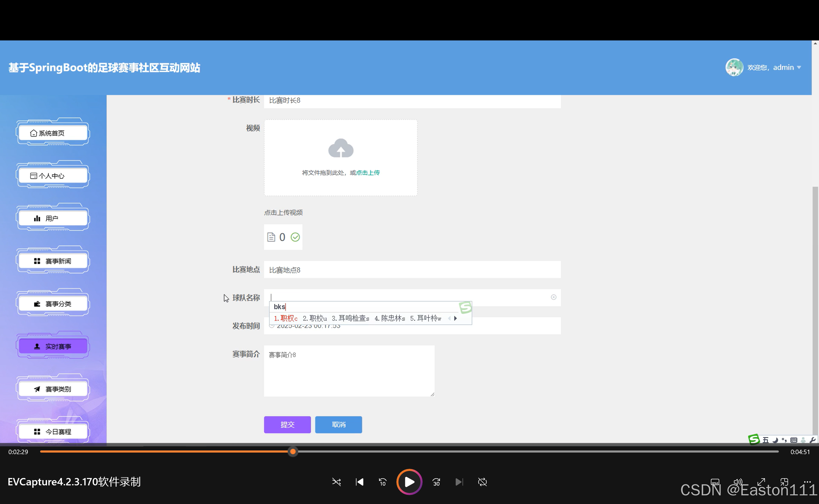This screenshot has height=504, width=819.
Task: Play the video
Action: click(409, 482)
